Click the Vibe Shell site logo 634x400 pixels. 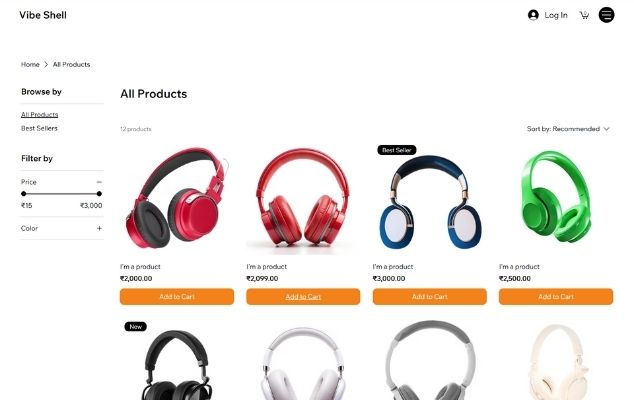(43, 15)
